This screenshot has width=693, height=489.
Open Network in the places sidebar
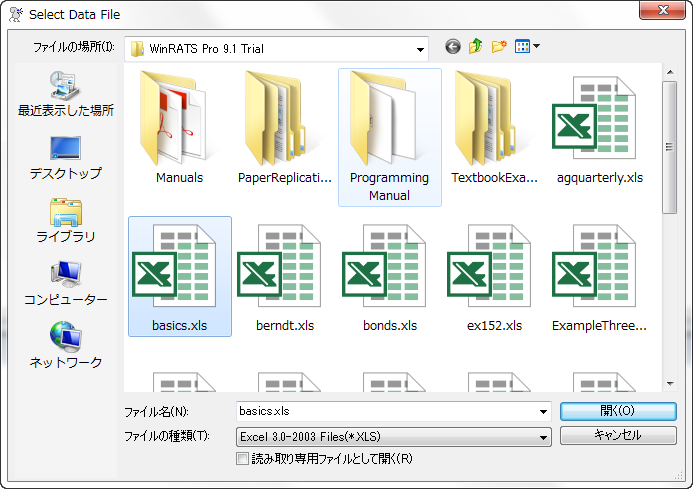tap(66, 345)
